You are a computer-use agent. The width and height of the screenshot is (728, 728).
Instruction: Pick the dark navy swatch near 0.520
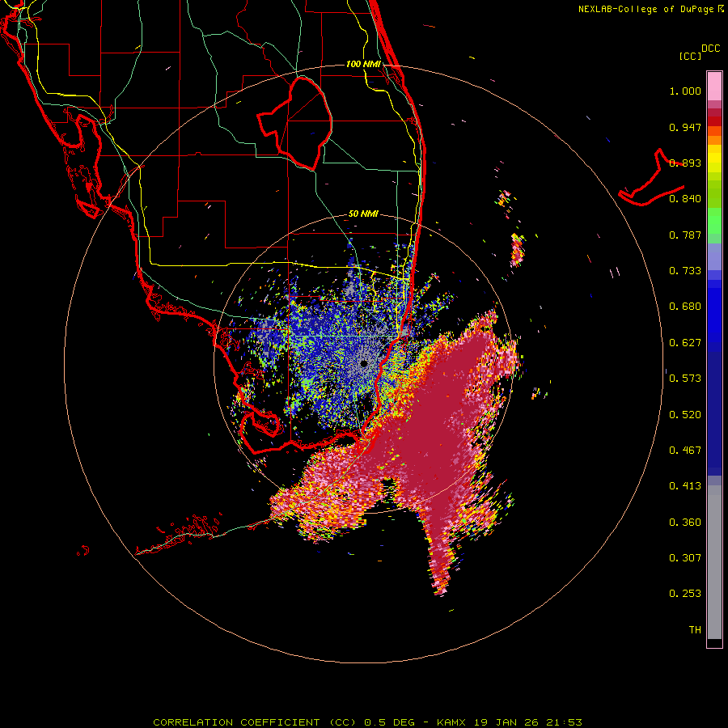[x=714, y=413]
